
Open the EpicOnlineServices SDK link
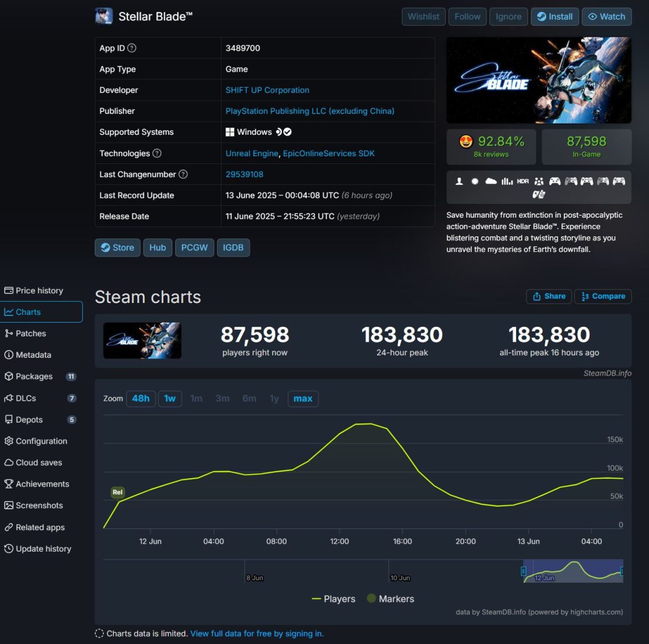pos(328,153)
